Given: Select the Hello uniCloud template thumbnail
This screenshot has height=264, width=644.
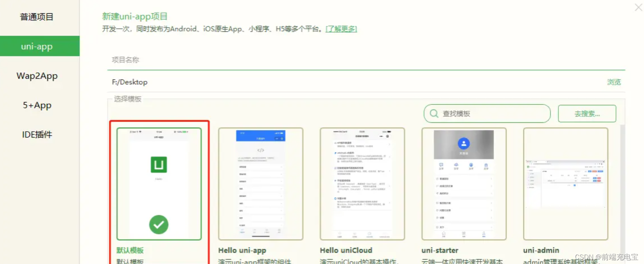Looking at the screenshot, I should 362,184.
